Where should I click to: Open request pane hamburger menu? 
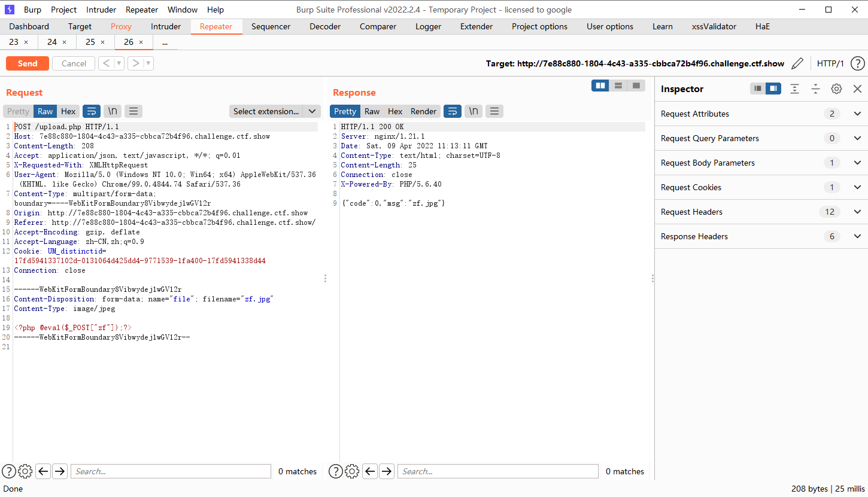coord(133,111)
